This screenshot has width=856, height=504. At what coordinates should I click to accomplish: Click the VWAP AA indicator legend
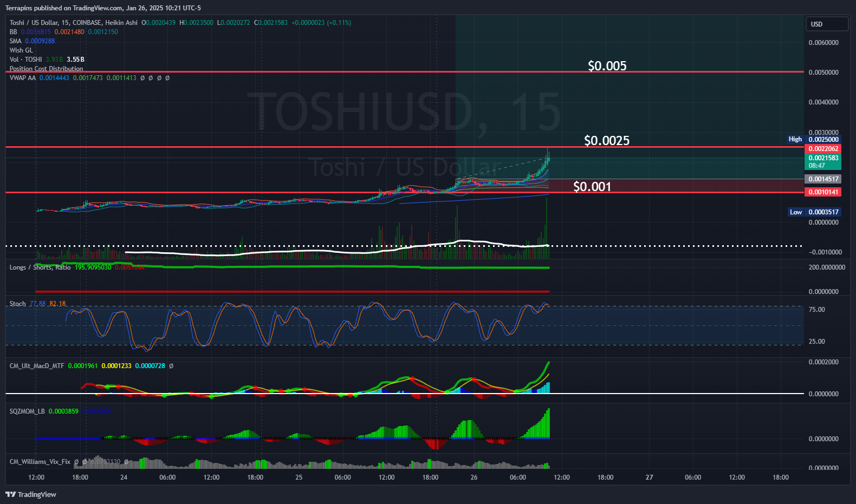[x=22, y=78]
